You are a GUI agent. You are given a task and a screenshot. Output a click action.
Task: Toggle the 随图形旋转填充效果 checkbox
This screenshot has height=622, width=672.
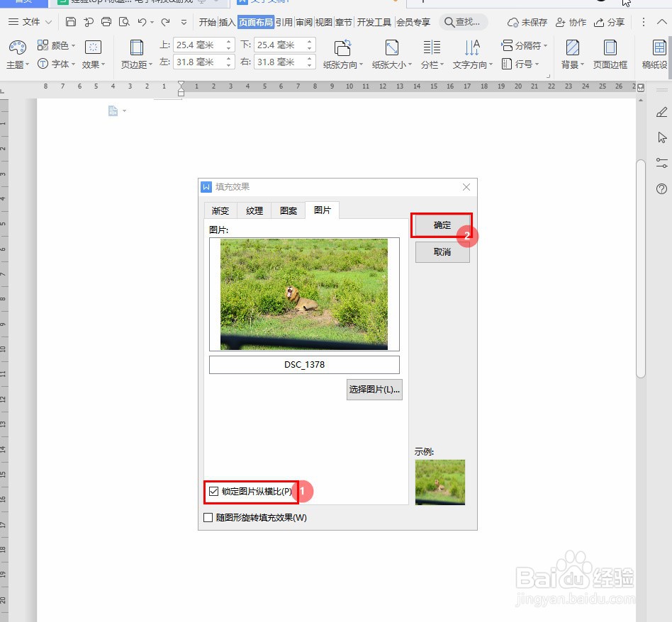208,517
